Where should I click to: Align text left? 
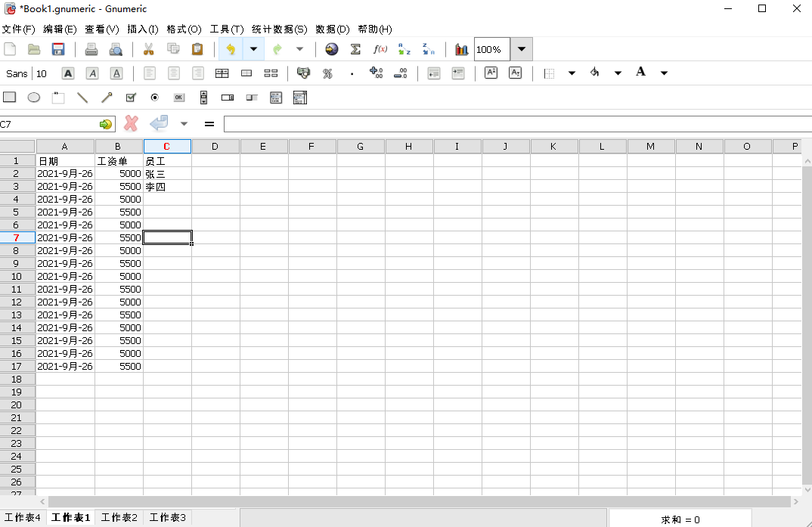pyautogui.click(x=150, y=73)
